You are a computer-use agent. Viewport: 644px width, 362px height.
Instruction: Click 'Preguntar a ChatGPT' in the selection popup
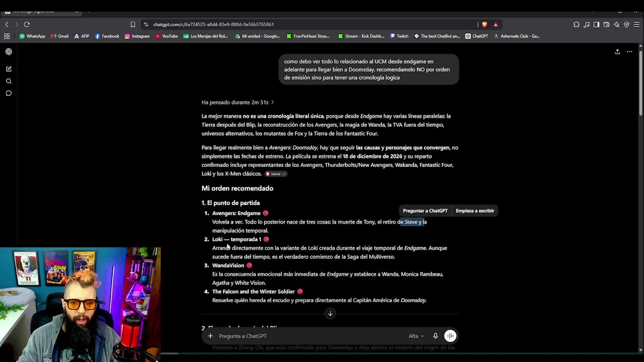pos(425,211)
